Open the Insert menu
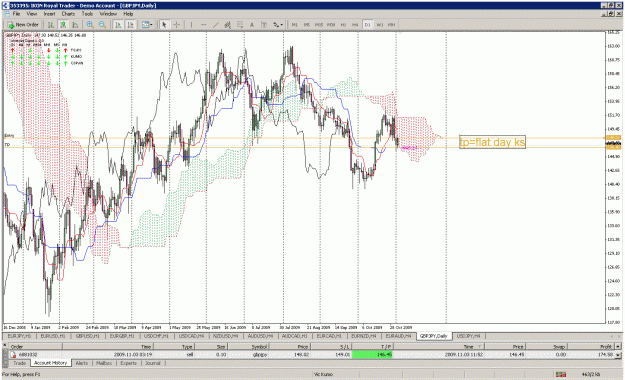Screen dimensions: 625x380 [49, 14]
